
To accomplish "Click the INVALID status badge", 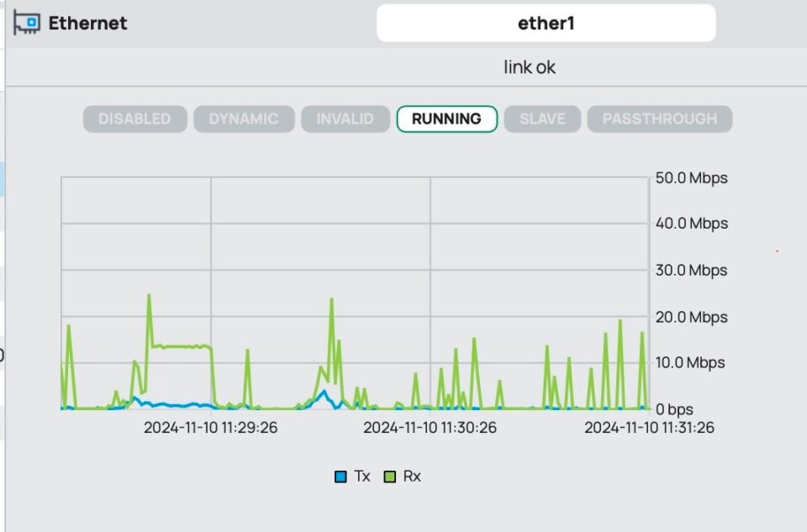I will coord(345,119).
